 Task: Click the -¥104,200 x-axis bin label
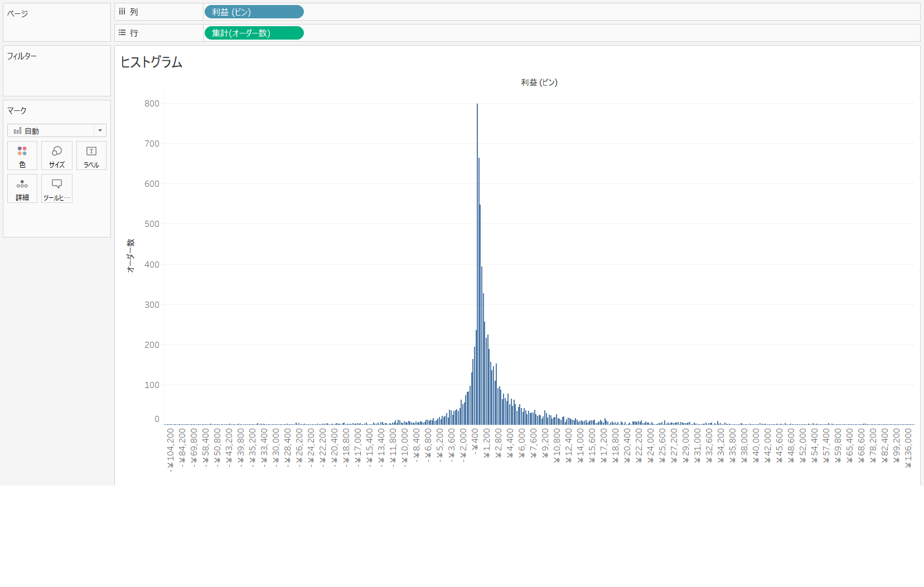coord(171,450)
